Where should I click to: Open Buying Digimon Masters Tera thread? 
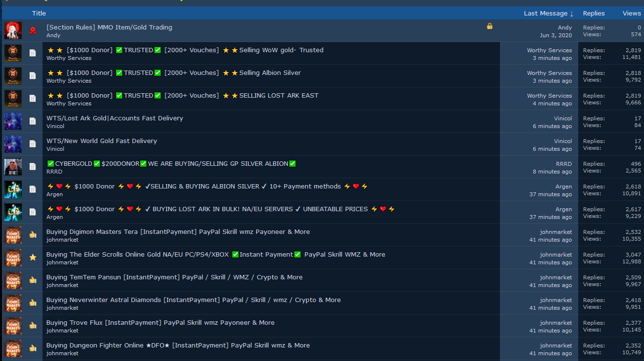click(x=178, y=231)
